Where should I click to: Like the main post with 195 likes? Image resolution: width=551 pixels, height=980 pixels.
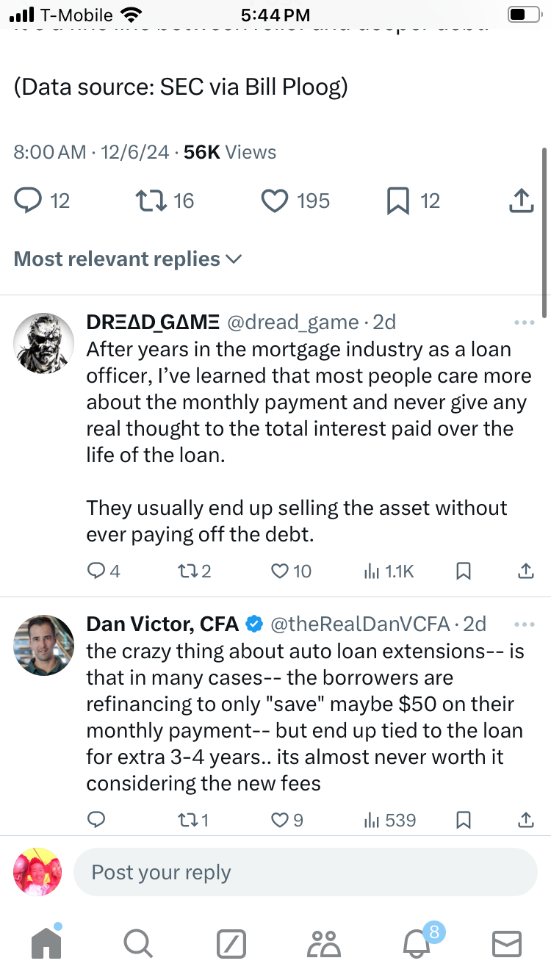(275, 201)
